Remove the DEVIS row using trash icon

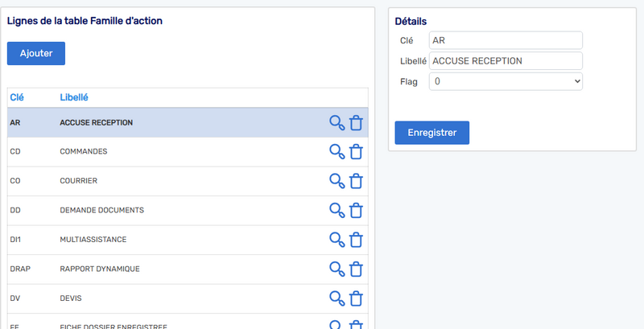tap(356, 298)
